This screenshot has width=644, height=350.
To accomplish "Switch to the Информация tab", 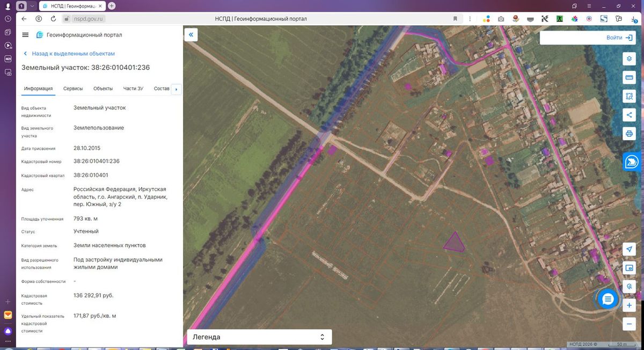I will (38, 89).
